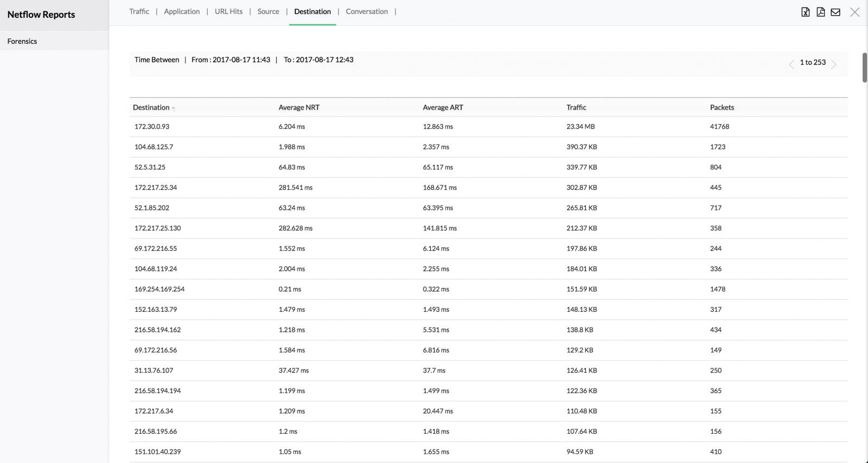The width and height of the screenshot is (868, 463).
Task: Click the To date 2017-08-17 12:43
Action: [324, 60]
